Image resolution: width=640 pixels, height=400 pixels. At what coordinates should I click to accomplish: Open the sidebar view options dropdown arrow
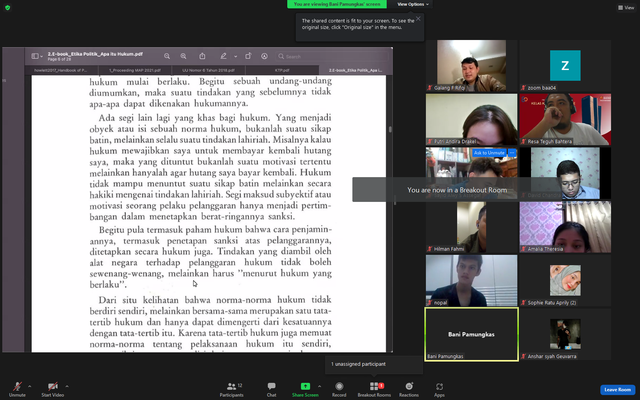pos(42,57)
